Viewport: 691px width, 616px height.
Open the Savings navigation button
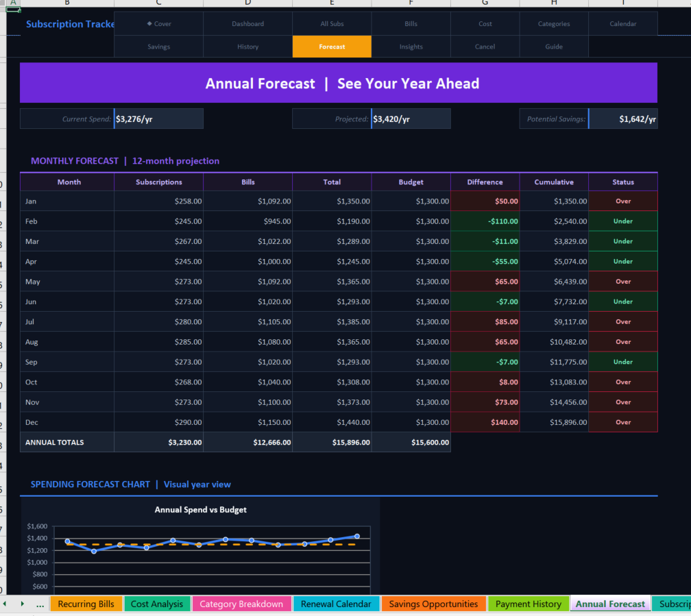[x=158, y=47]
